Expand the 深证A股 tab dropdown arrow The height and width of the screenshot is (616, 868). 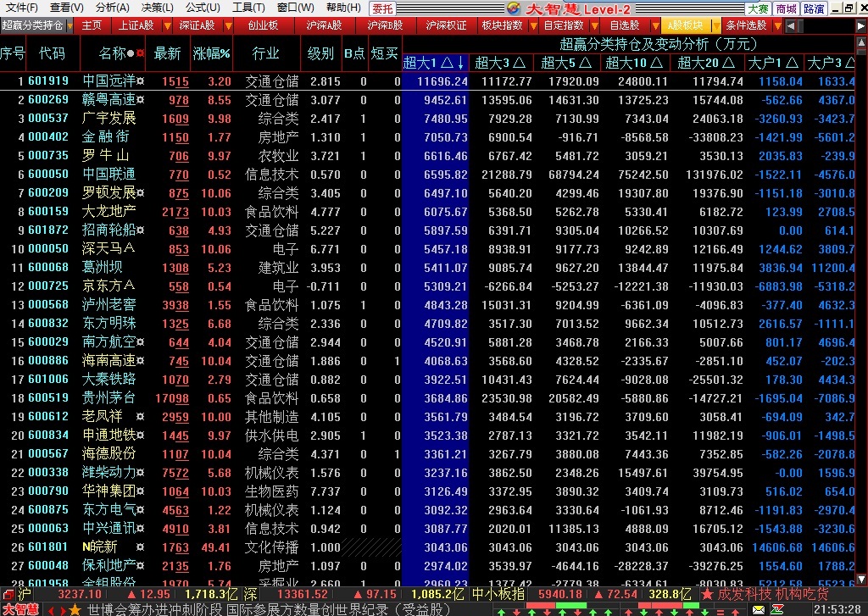228,26
